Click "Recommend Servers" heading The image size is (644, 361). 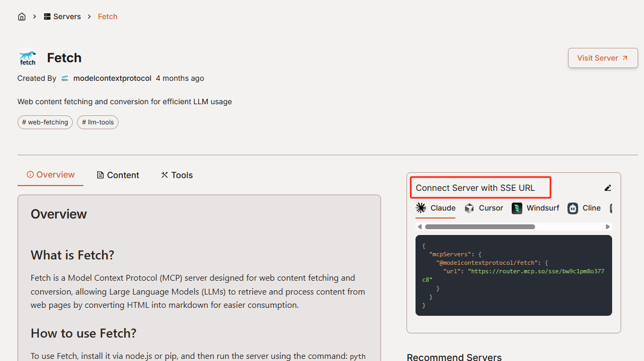(454, 357)
